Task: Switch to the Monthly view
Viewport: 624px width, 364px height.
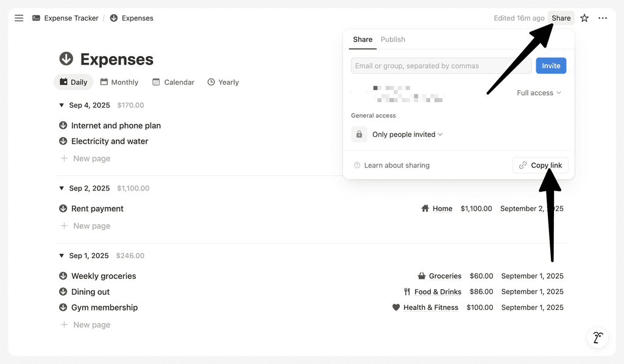Action: [x=119, y=82]
